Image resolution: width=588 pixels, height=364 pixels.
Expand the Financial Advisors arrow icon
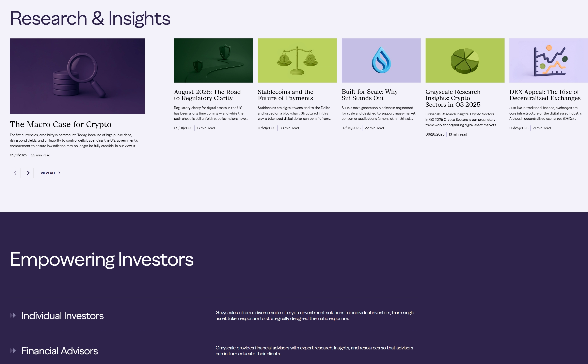[x=13, y=350]
